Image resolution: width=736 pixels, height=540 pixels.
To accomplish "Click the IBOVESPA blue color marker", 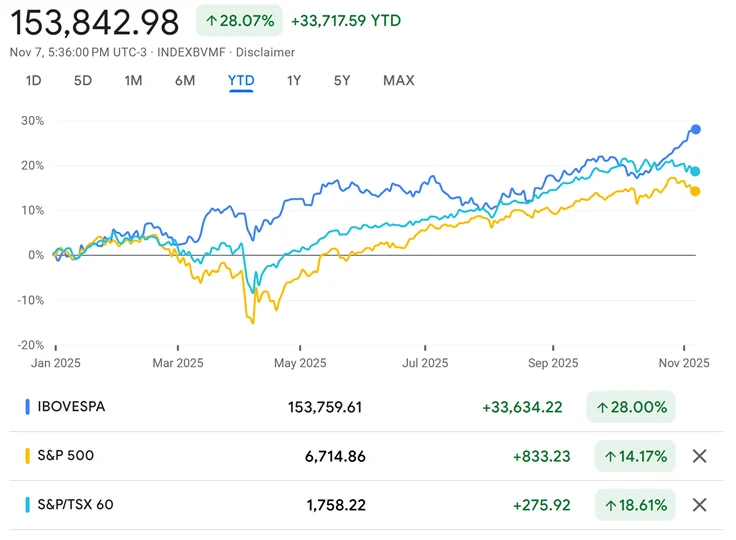I will pyautogui.click(x=27, y=408).
